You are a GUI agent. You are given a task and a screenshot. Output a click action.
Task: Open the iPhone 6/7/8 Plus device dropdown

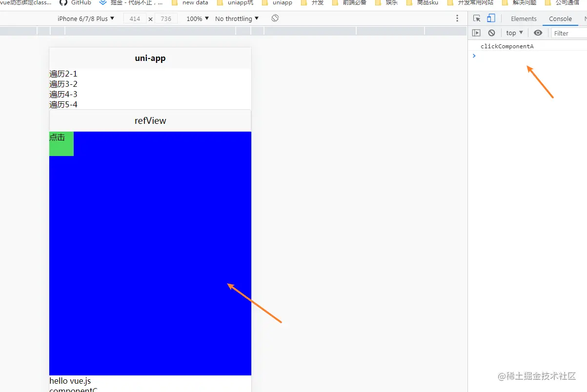pyautogui.click(x=86, y=19)
